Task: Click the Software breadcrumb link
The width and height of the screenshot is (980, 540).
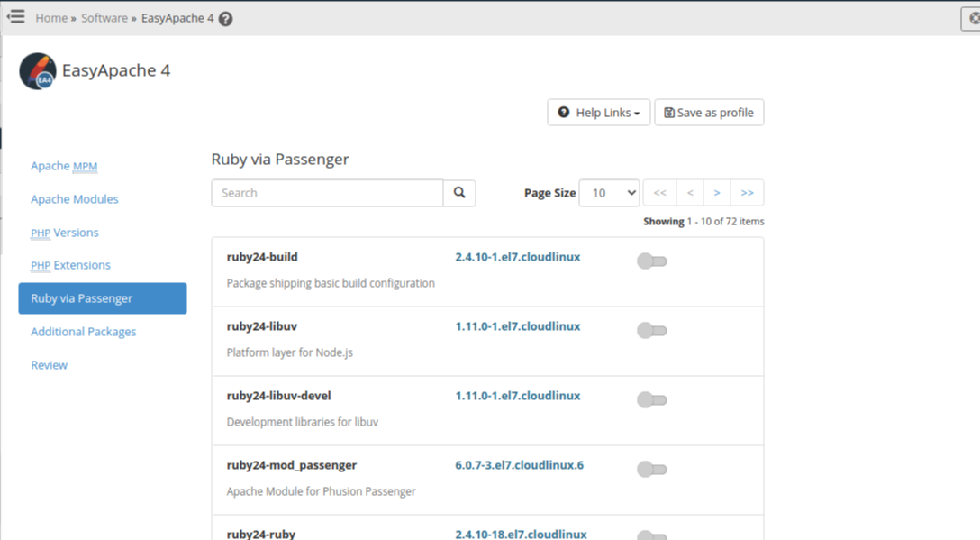Action: [x=104, y=18]
